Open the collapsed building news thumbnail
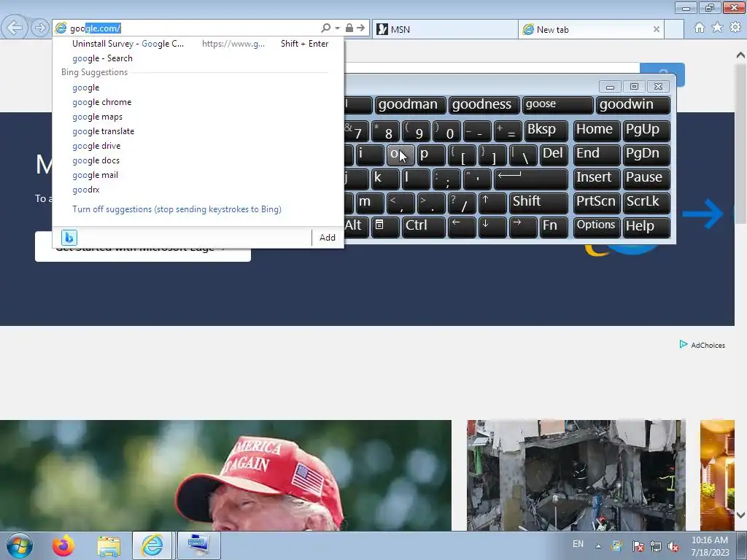Viewport: 747px width, 560px height. tap(576, 475)
